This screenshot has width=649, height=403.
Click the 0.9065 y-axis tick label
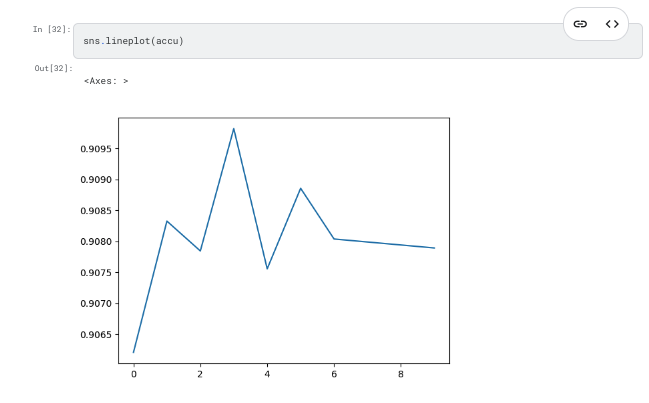96,335
